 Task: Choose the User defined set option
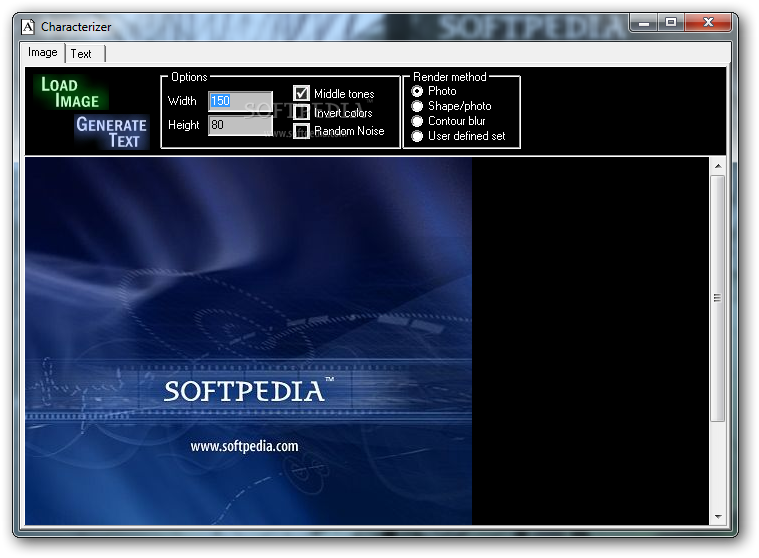[417, 136]
